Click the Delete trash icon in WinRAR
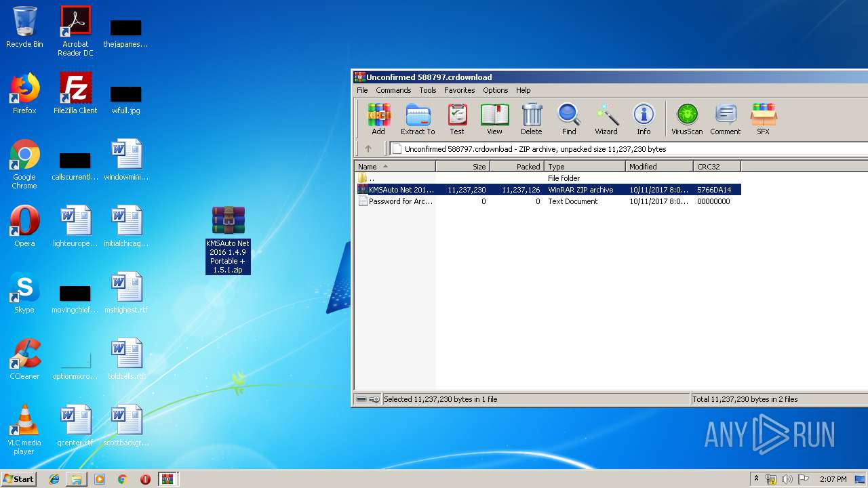 [532, 119]
